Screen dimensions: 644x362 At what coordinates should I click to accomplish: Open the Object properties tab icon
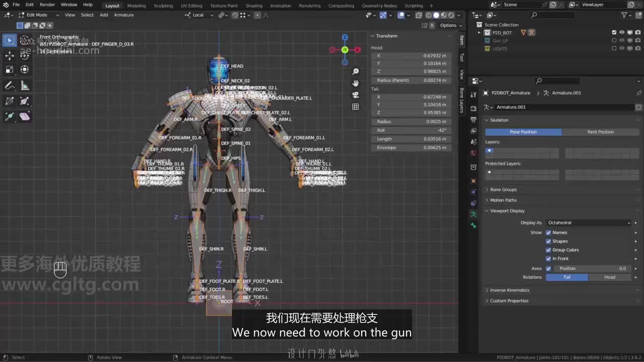coord(473,180)
